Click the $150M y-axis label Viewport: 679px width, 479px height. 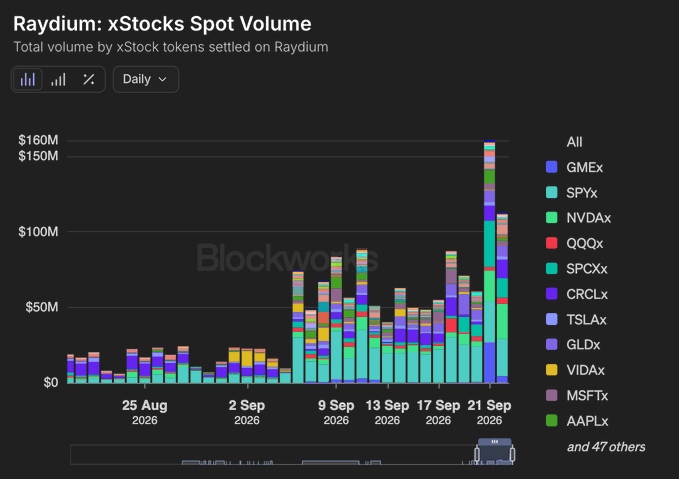coord(38,156)
